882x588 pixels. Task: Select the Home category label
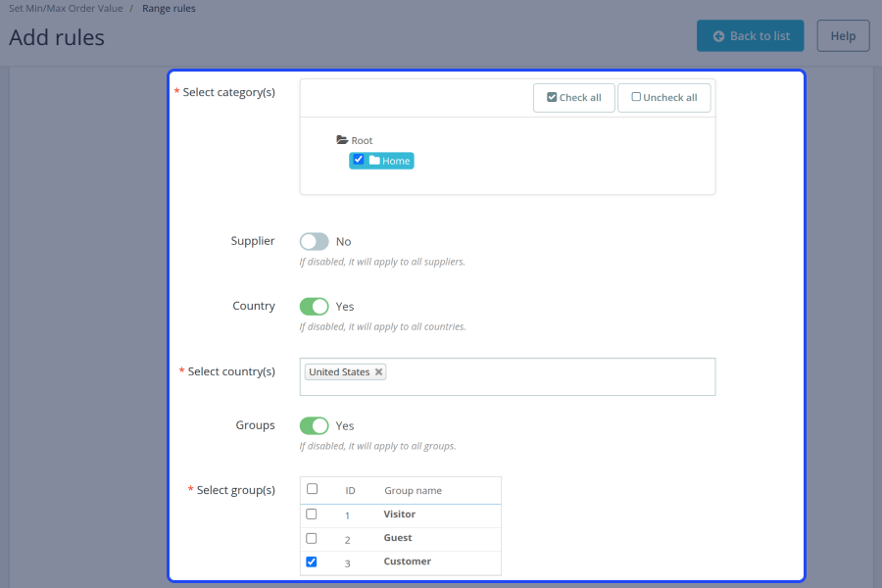coord(396,161)
